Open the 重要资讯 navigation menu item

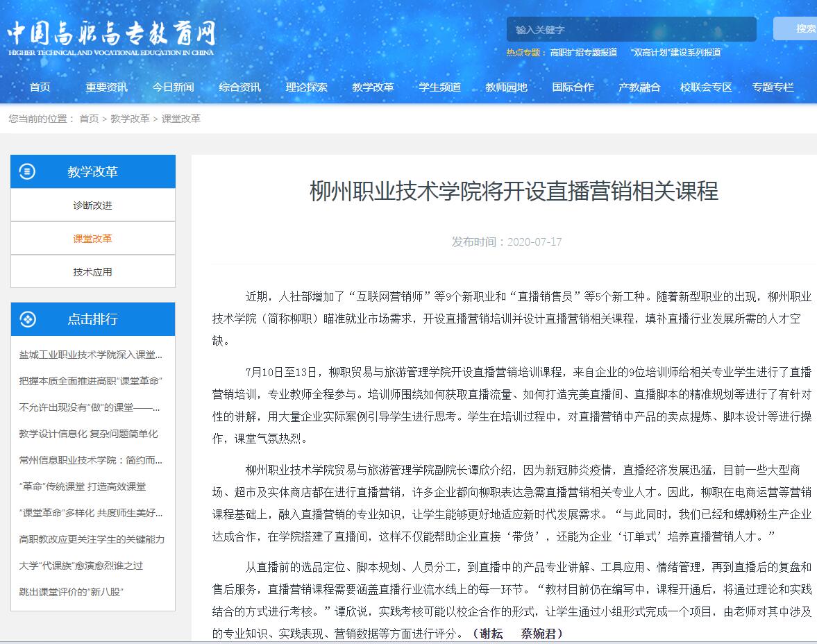pyautogui.click(x=106, y=87)
